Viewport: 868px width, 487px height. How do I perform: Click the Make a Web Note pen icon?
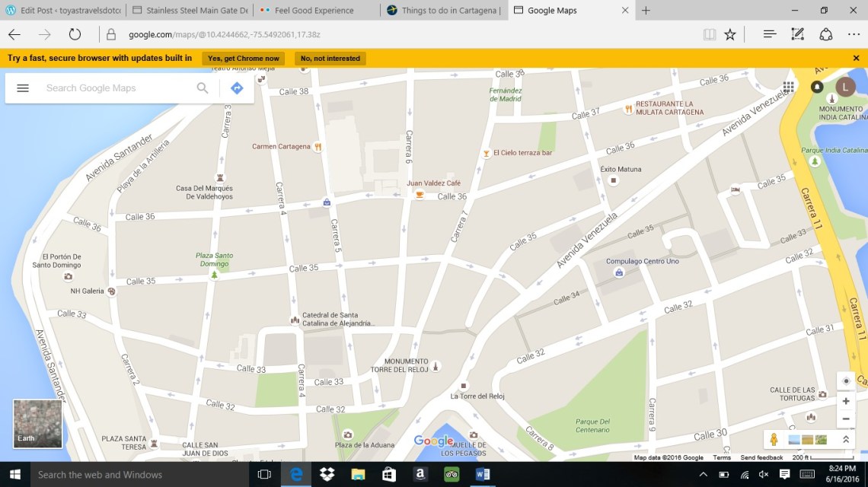tap(797, 33)
